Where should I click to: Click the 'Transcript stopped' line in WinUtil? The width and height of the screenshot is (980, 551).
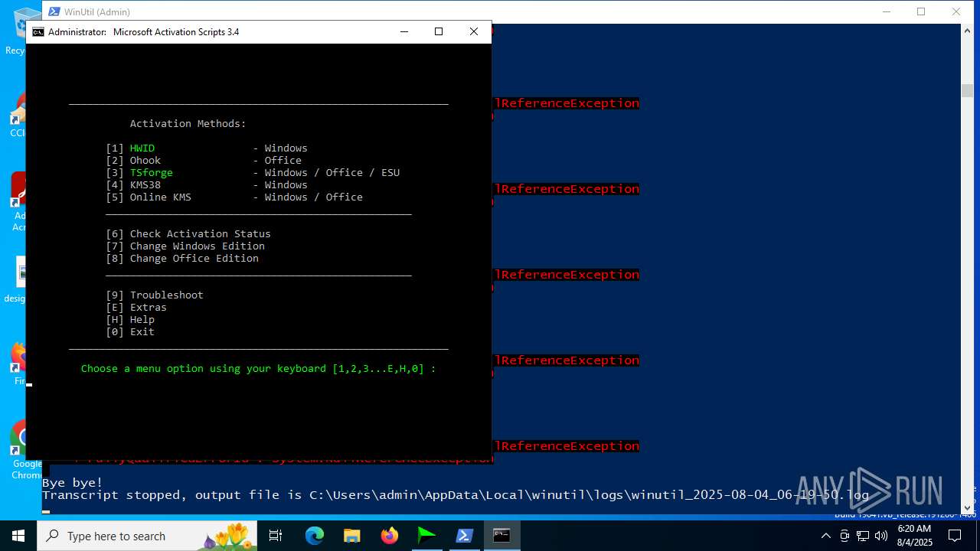coord(456,495)
